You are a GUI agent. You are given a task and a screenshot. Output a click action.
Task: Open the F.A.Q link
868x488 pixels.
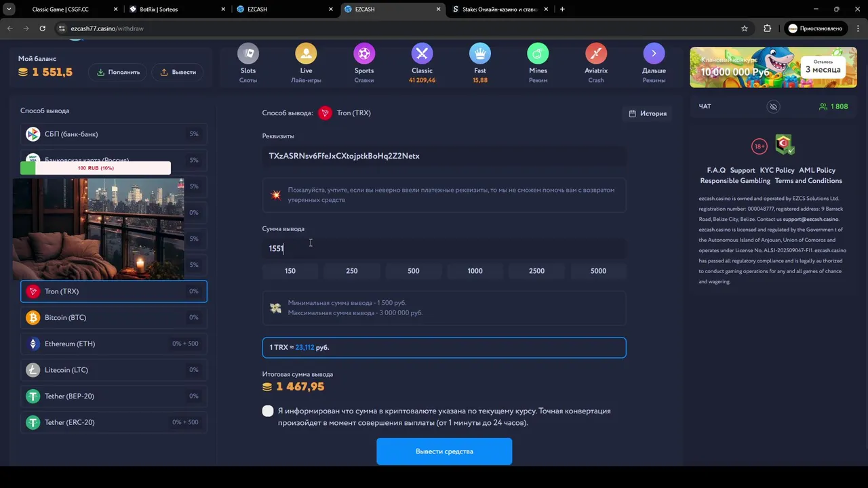(x=716, y=170)
